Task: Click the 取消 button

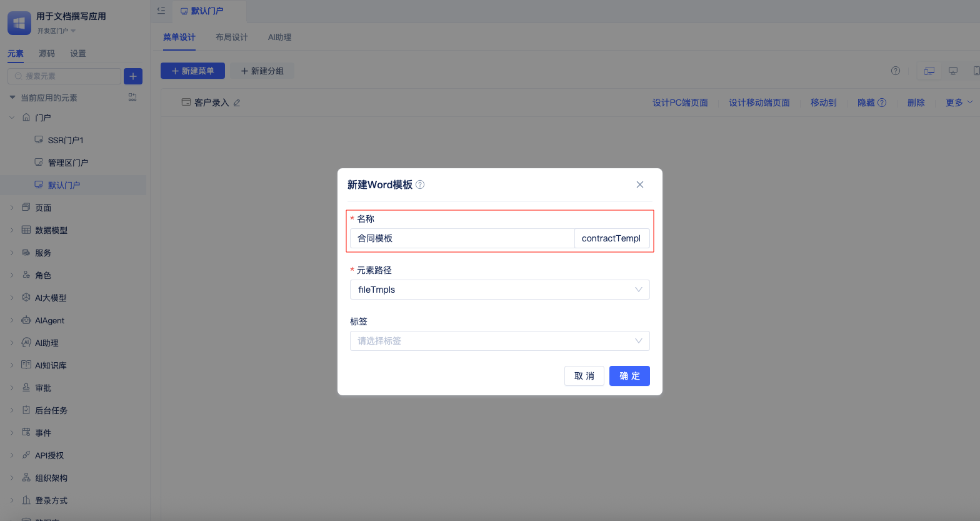Action: [584, 376]
